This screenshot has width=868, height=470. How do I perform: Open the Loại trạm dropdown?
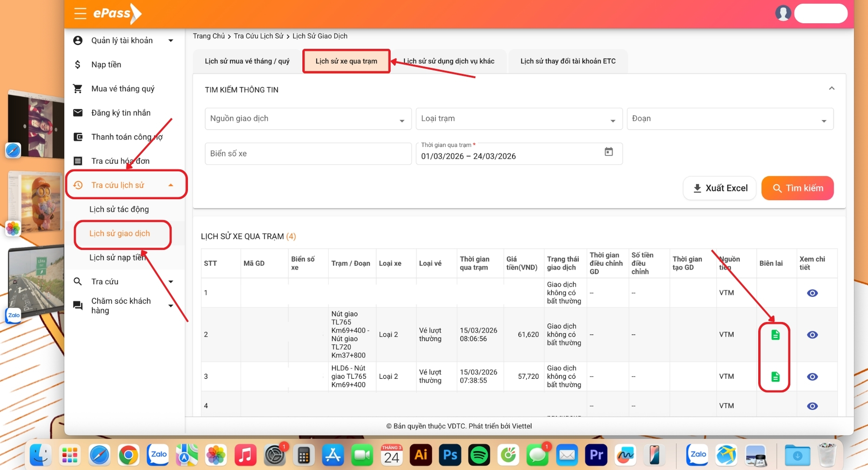pos(519,119)
